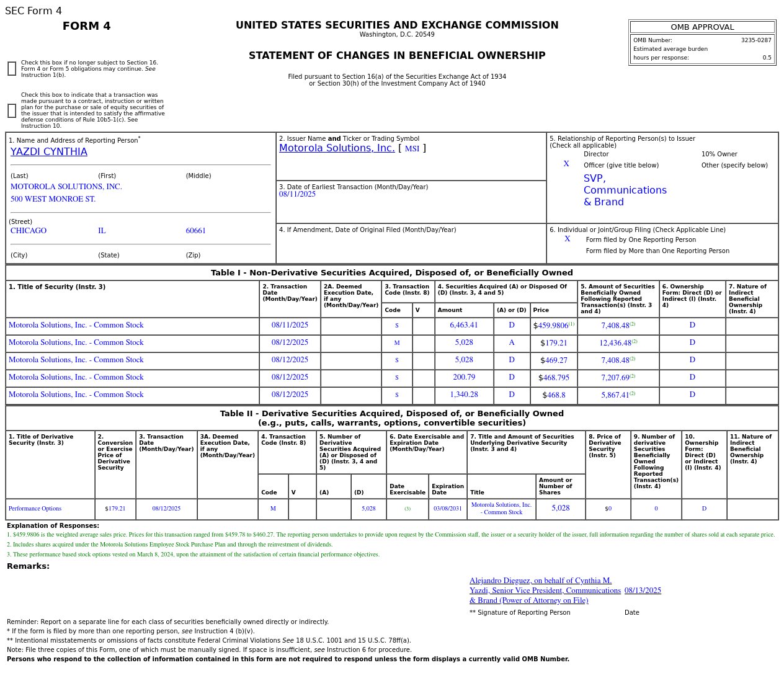Click the FORM 4 heading
784x678 pixels.
point(87,26)
